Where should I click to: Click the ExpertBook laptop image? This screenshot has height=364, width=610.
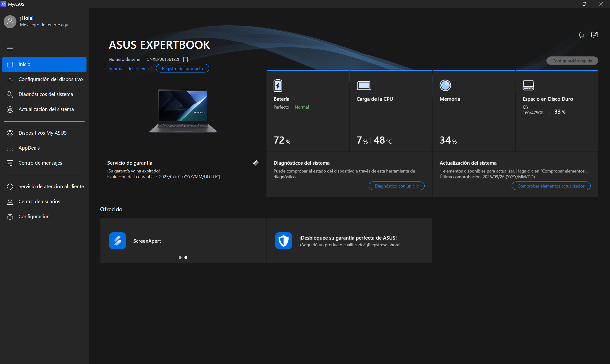[183, 111]
